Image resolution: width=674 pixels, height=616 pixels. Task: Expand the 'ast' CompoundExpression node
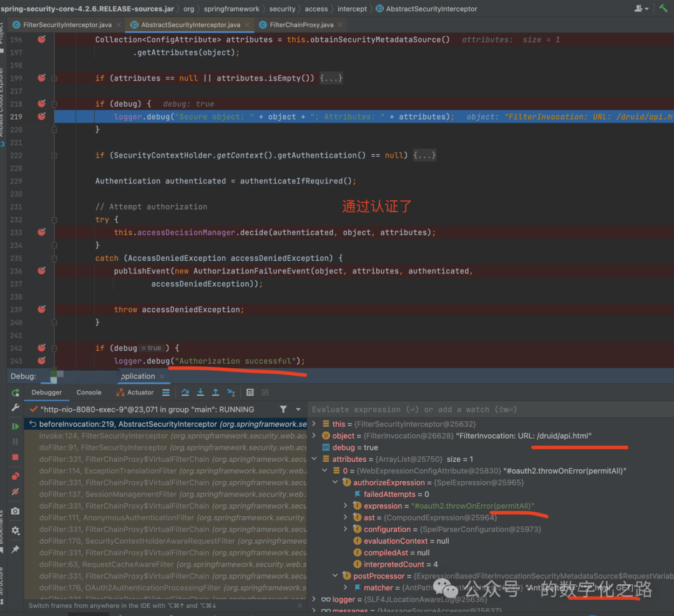(x=345, y=517)
